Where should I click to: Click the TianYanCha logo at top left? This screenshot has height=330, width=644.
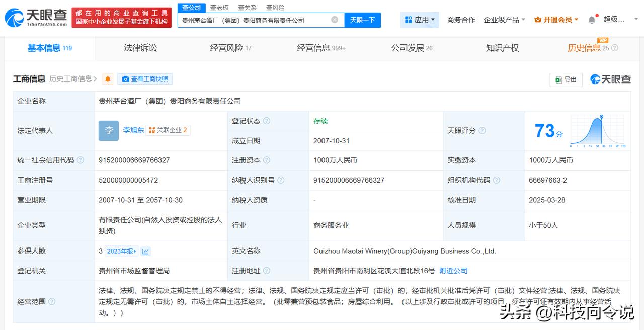pos(35,17)
